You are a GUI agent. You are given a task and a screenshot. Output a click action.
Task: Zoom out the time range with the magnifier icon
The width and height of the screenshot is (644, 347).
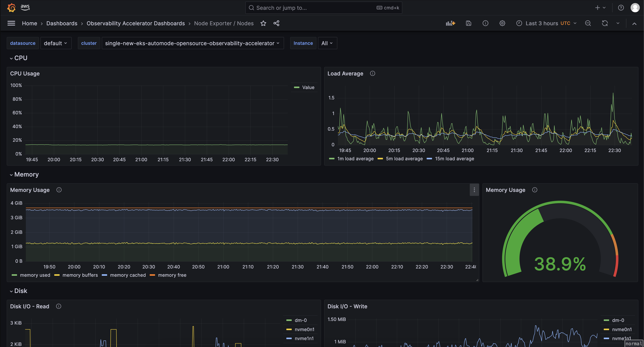pyautogui.click(x=588, y=23)
